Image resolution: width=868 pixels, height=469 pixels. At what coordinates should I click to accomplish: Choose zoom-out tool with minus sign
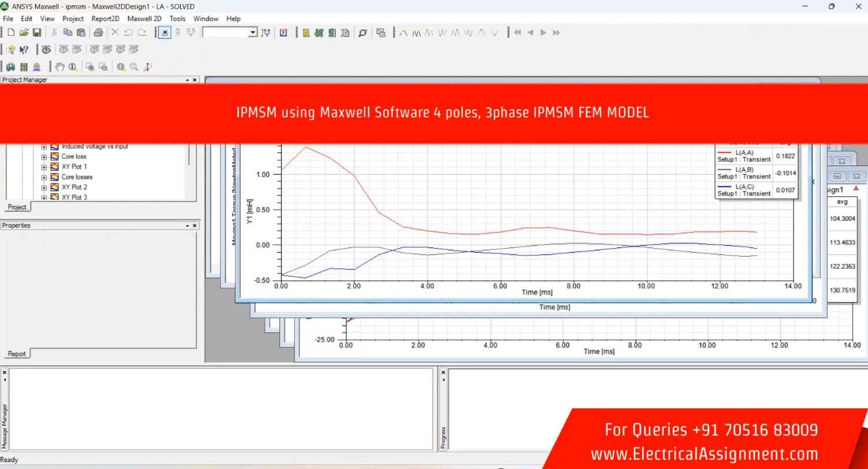pyautogui.click(x=103, y=67)
